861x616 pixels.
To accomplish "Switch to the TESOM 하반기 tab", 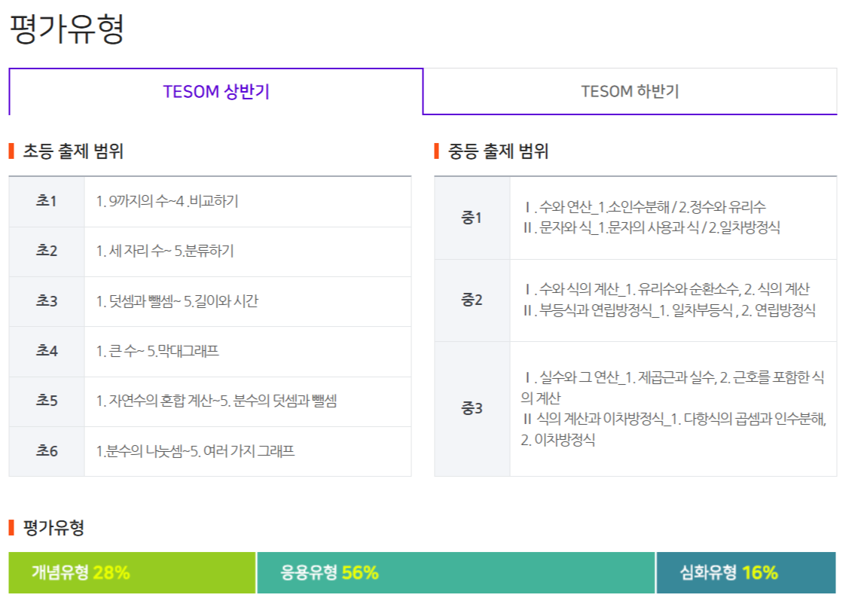I will [630, 91].
